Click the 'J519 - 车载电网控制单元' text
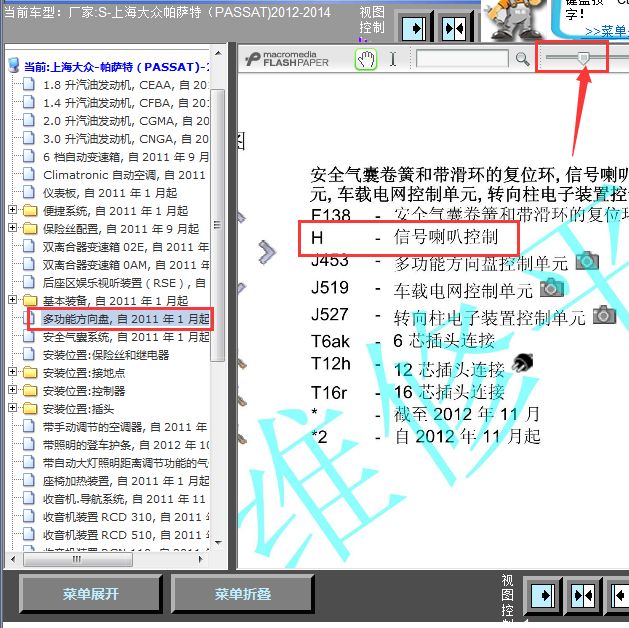 [422, 290]
